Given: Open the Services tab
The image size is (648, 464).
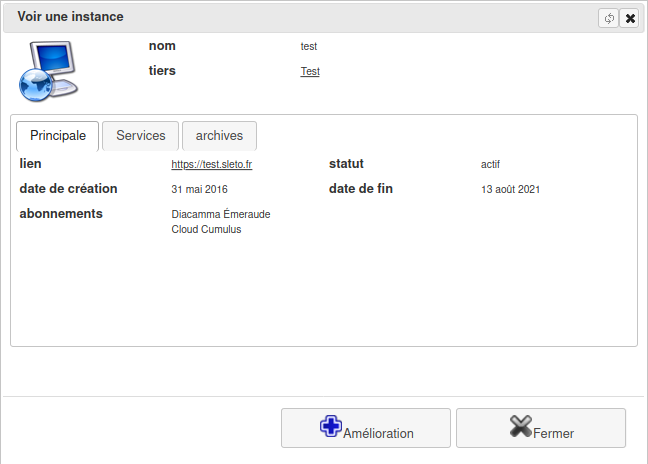Looking at the screenshot, I should point(141,135).
